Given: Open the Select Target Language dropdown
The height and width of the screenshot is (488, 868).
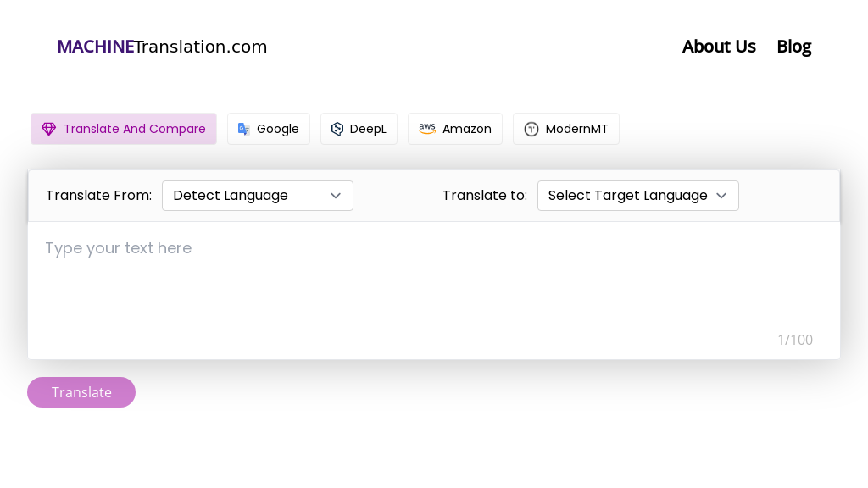Looking at the screenshot, I should (638, 196).
